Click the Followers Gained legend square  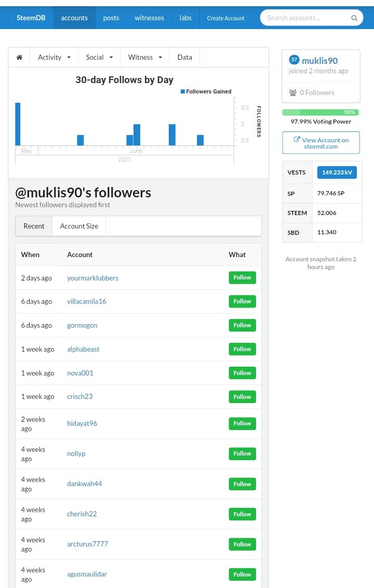click(x=183, y=91)
